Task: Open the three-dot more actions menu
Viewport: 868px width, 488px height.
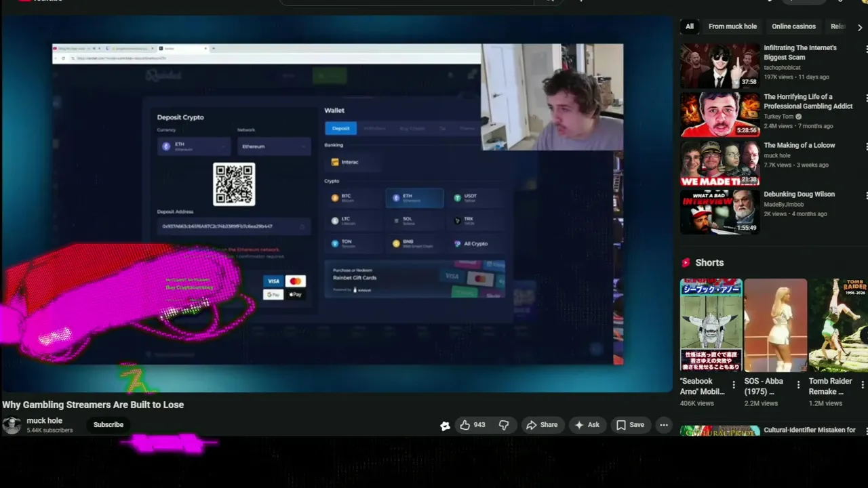Action: (664, 425)
